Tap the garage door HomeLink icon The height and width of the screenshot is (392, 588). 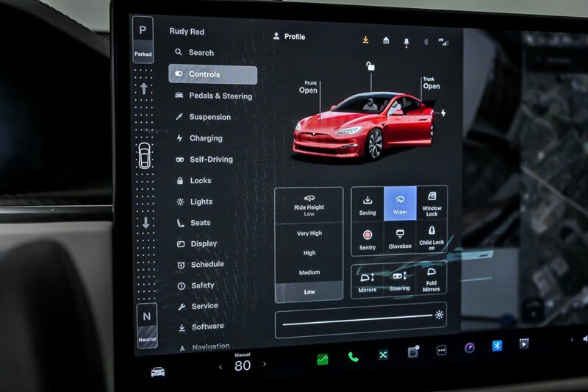386,40
